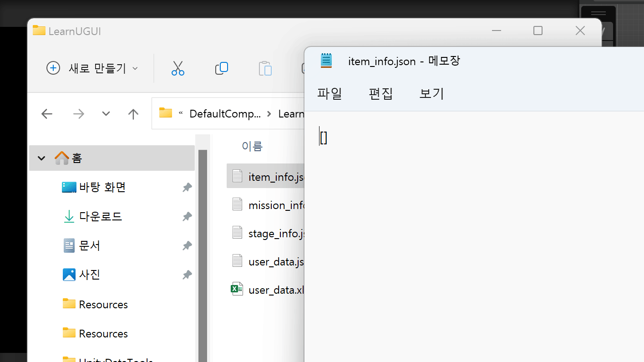Screen dimensions: 644x362
Task: Open 사진 in navigation pane
Action: pos(90,275)
